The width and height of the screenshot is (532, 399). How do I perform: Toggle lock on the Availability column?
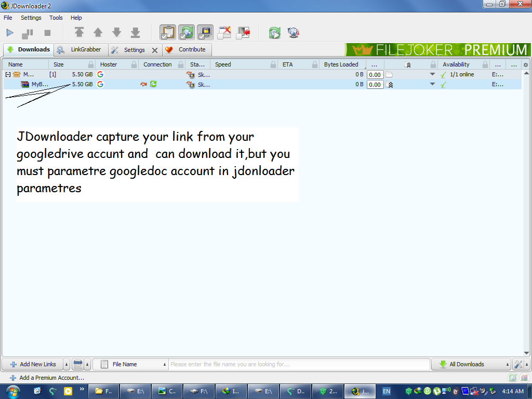click(485, 64)
